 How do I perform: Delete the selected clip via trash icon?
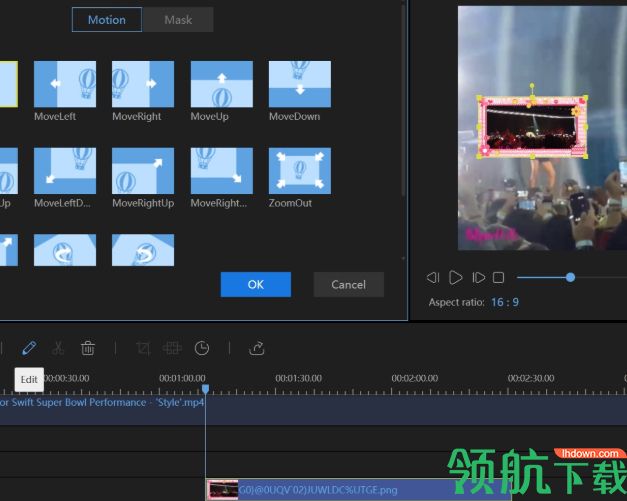[88, 348]
